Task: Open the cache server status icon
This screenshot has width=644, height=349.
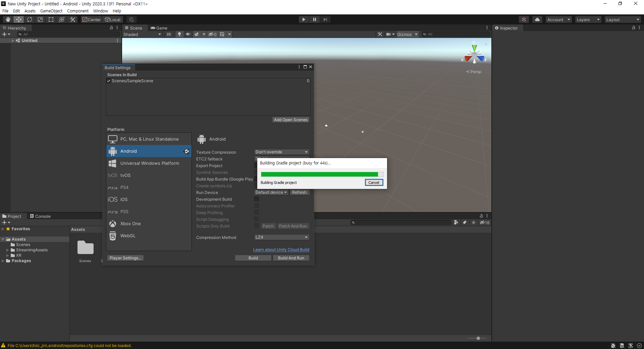Action: point(622,346)
